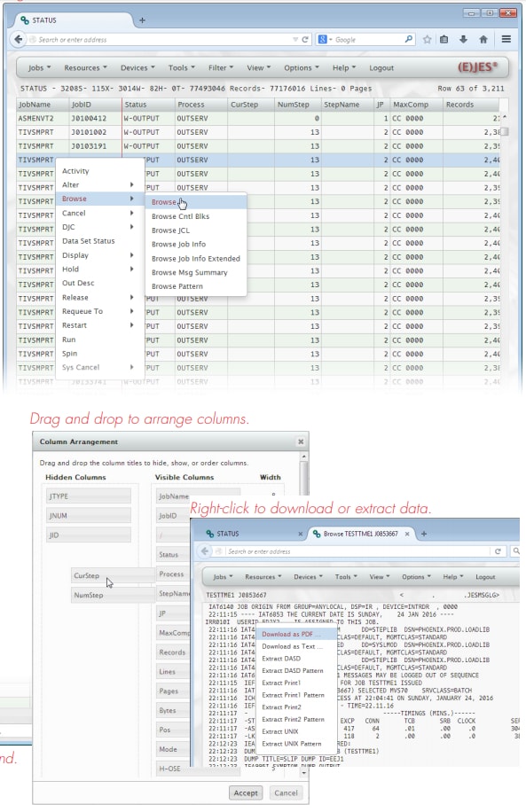Choose Out Desc in context menu
Image resolution: width=526 pixels, height=812 pixels.
tap(99, 284)
